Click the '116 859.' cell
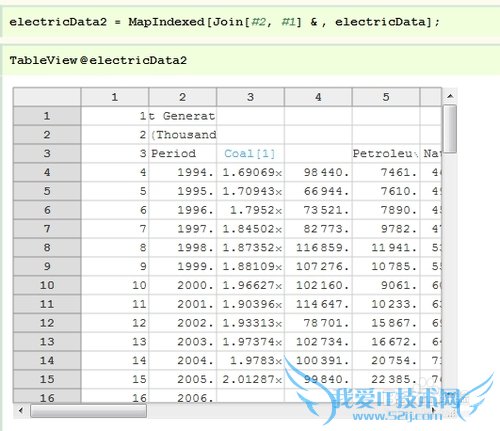 318,247
